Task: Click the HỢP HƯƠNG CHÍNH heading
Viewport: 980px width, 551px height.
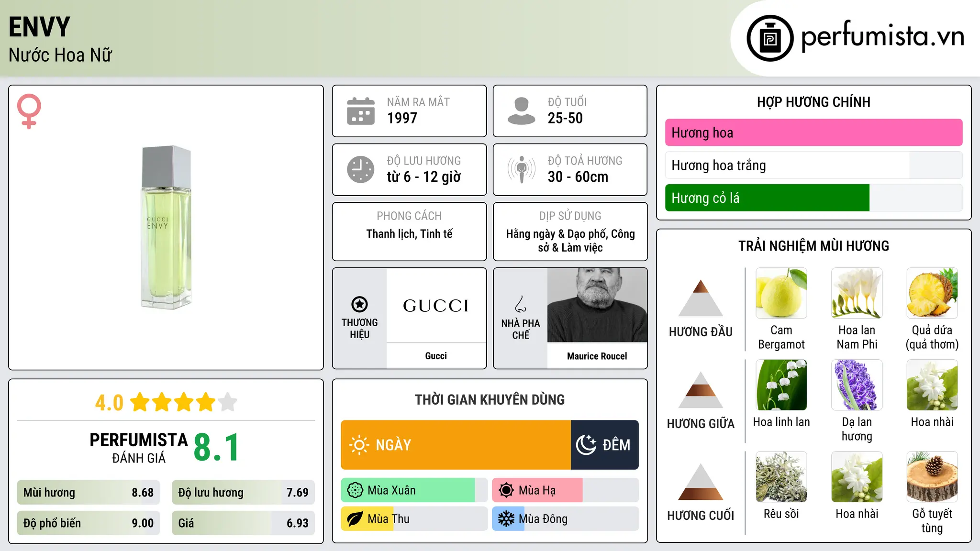Action: pos(813,102)
